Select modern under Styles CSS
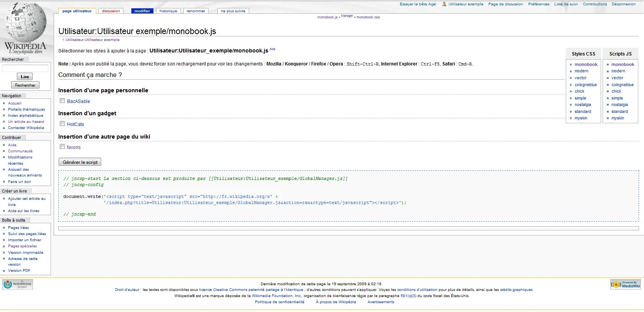The height and width of the screenshot is (312, 644). [x=581, y=71]
